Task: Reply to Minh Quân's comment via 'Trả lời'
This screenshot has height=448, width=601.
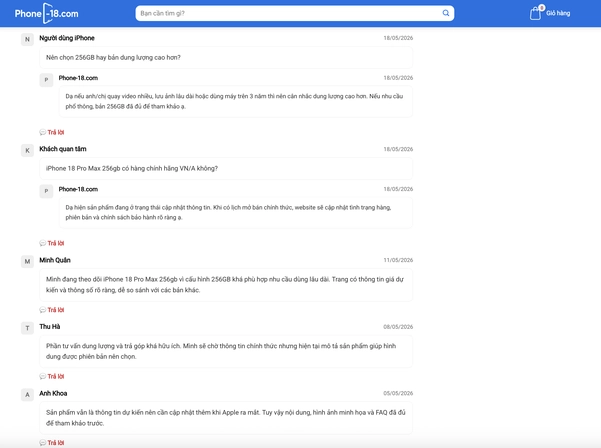Action: coord(52,310)
